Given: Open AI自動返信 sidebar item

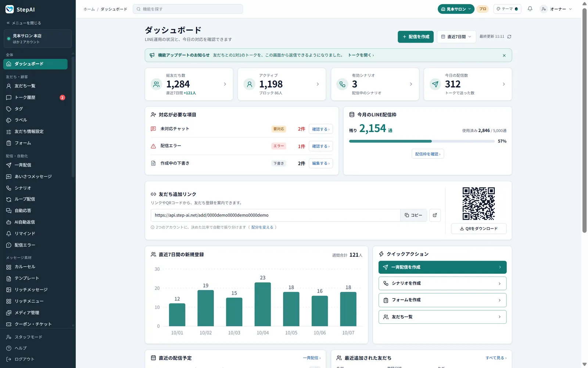Looking at the screenshot, I should point(35,222).
